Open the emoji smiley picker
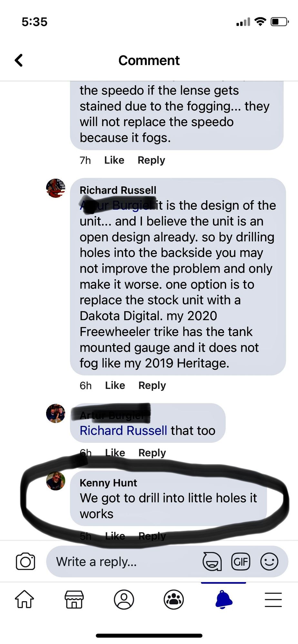Viewport: 298px width, 644px height. 269,562
